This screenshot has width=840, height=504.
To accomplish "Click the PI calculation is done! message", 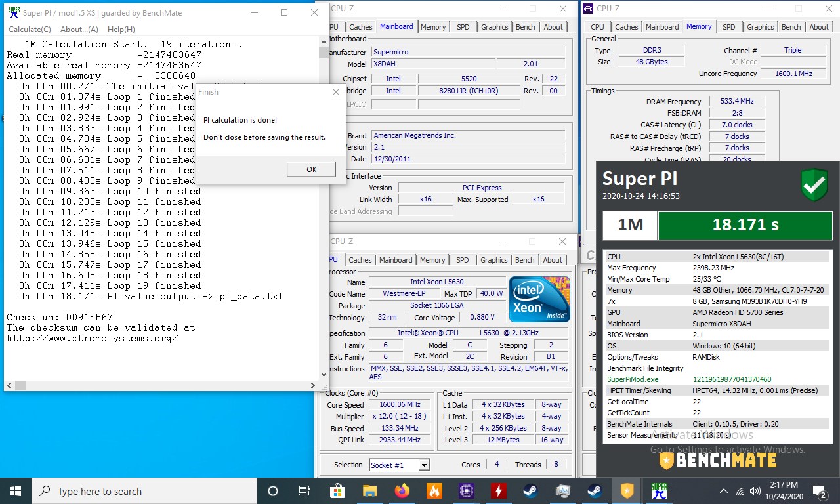I will click(240, 120).
